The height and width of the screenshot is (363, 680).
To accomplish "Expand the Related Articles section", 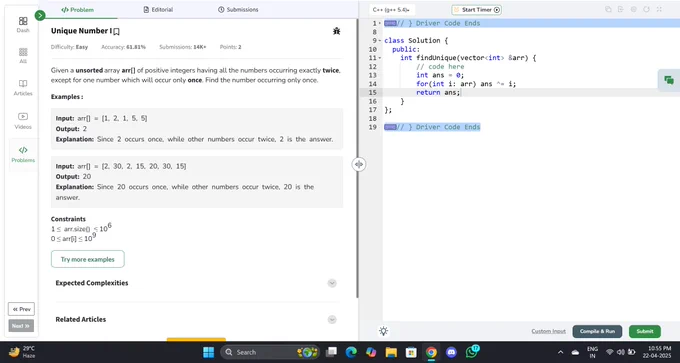I will click(x=332, y=320).
